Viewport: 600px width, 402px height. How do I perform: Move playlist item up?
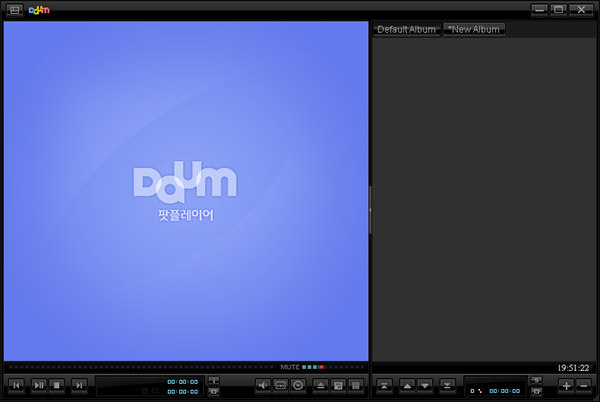pos(408,386)
